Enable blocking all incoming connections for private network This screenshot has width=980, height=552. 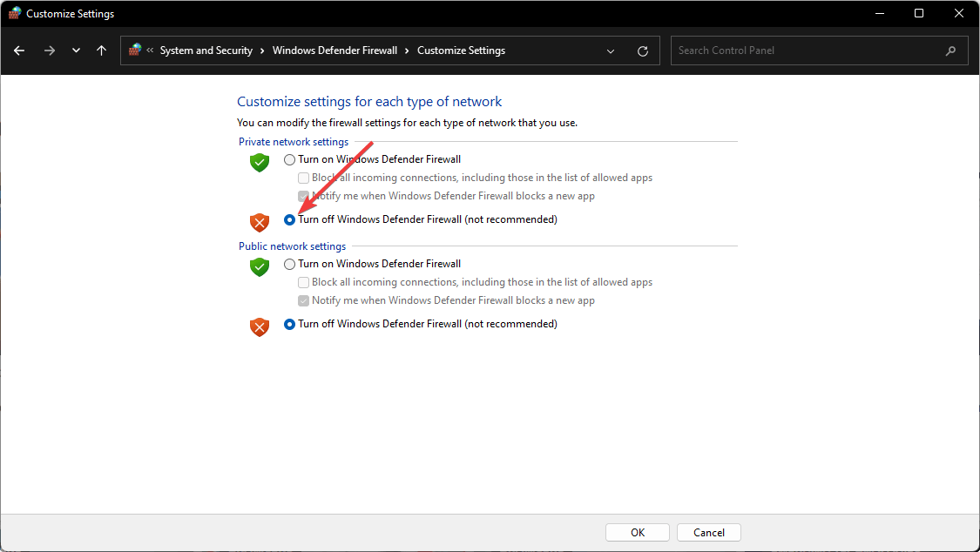point(303,178)
